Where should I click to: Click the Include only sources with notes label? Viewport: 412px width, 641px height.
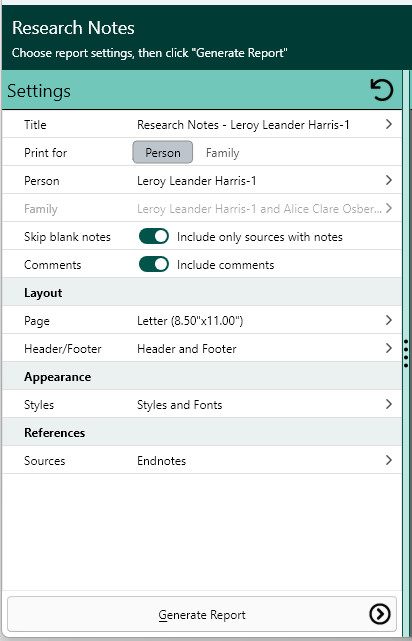tap(260, 237)
